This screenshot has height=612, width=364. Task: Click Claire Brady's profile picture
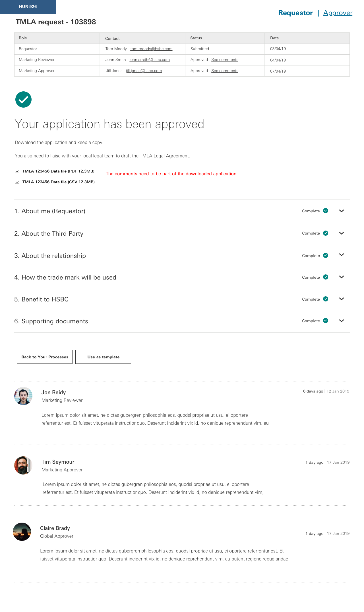tap(22, 532)
